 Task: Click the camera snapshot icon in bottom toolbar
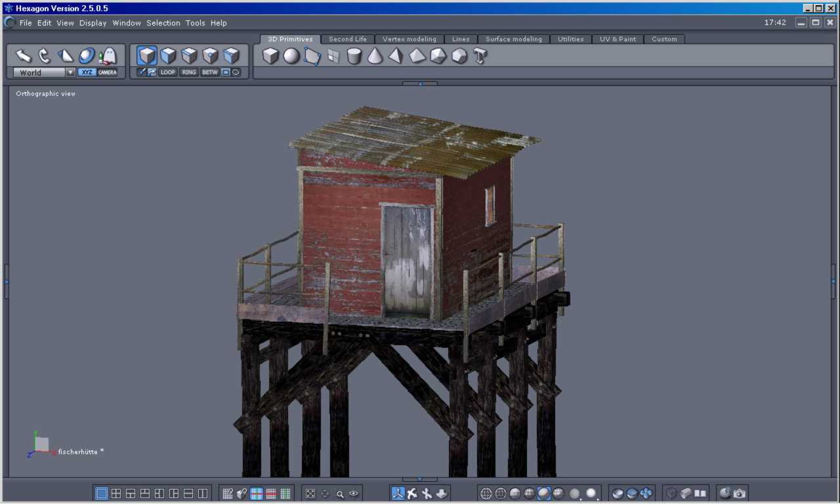[x=740, y=493]
